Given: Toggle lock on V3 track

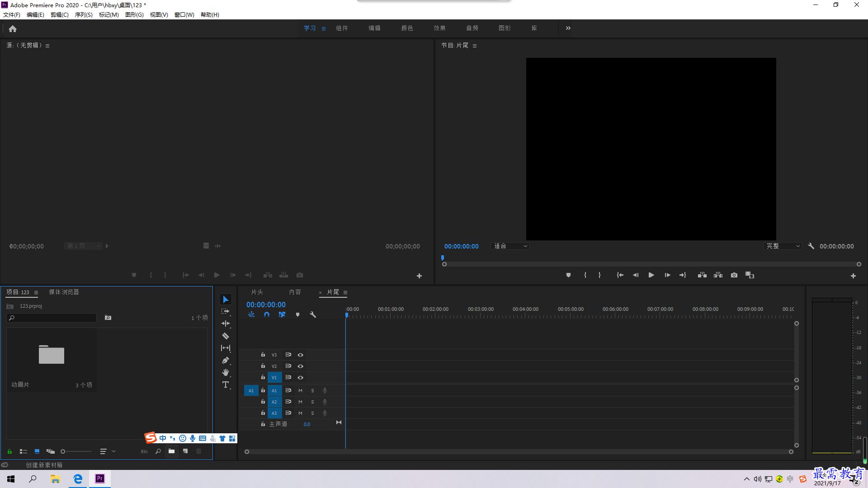Looking at the screenshot, I should [263, 355].
